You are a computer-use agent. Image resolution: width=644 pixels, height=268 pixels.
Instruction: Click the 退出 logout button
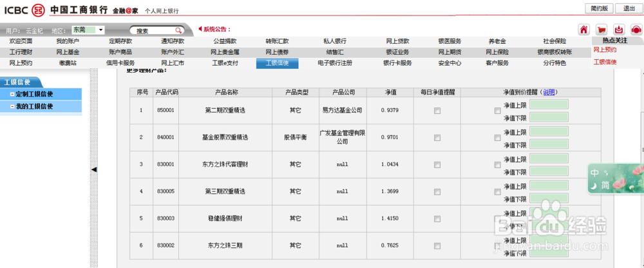pos(629,8)
